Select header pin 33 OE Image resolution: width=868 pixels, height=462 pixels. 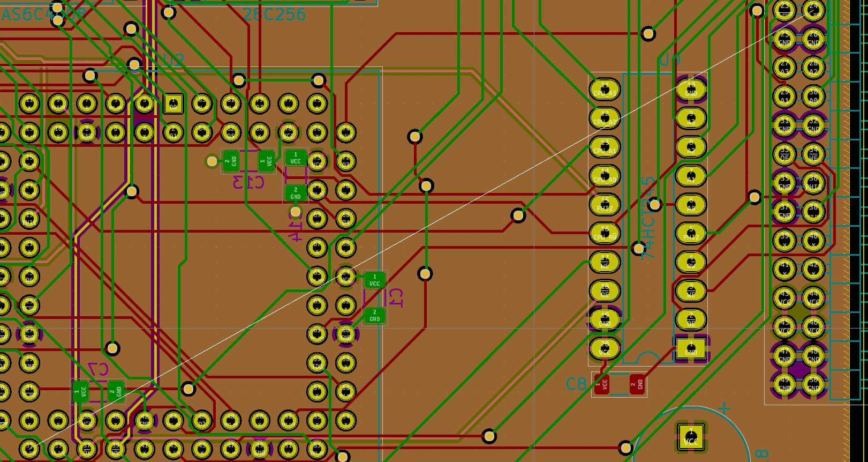tap(784, 154)
